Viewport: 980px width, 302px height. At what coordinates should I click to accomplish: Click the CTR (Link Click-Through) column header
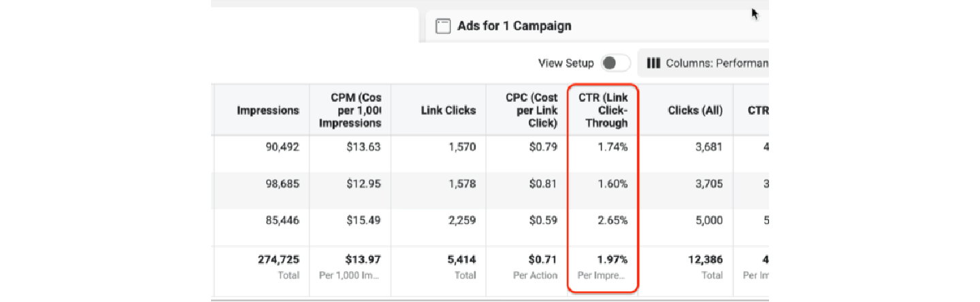pyautogui.click(x=602, y=110)
